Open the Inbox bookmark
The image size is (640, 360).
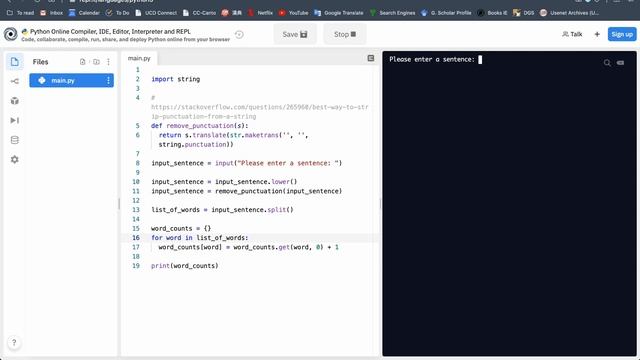[52, 13]
